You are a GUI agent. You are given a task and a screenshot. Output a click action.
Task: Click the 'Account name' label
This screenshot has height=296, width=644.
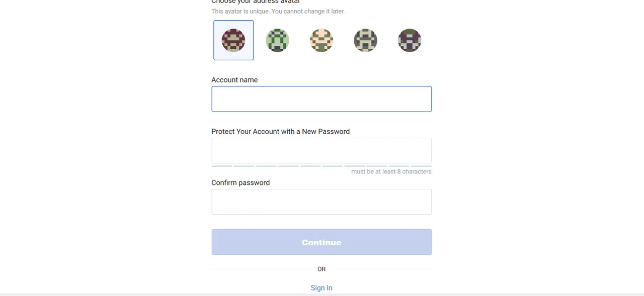pos(234,80)
